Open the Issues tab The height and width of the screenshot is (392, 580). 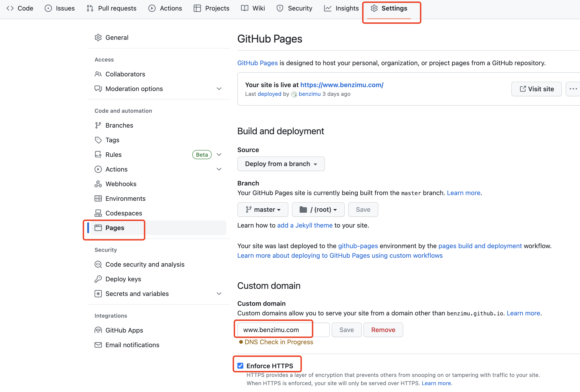coord(60,8)
